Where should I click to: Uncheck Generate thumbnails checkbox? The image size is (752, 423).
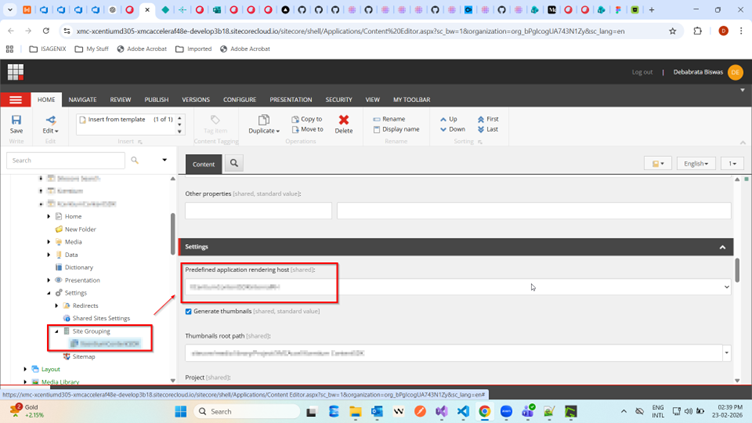[x=188, y=311]
